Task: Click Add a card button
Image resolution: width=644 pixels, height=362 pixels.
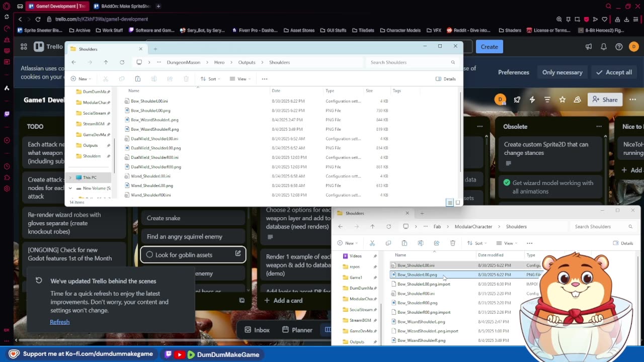Action: click(283, 301)
